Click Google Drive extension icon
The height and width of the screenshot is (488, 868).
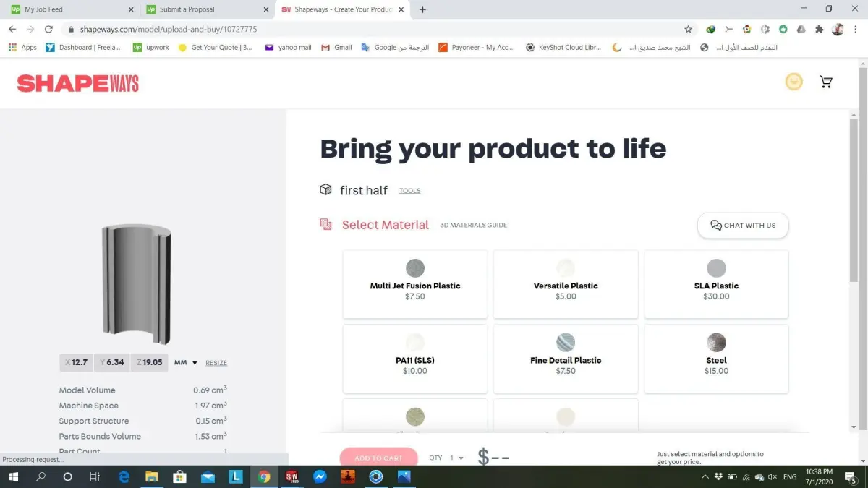click(801, 30)
